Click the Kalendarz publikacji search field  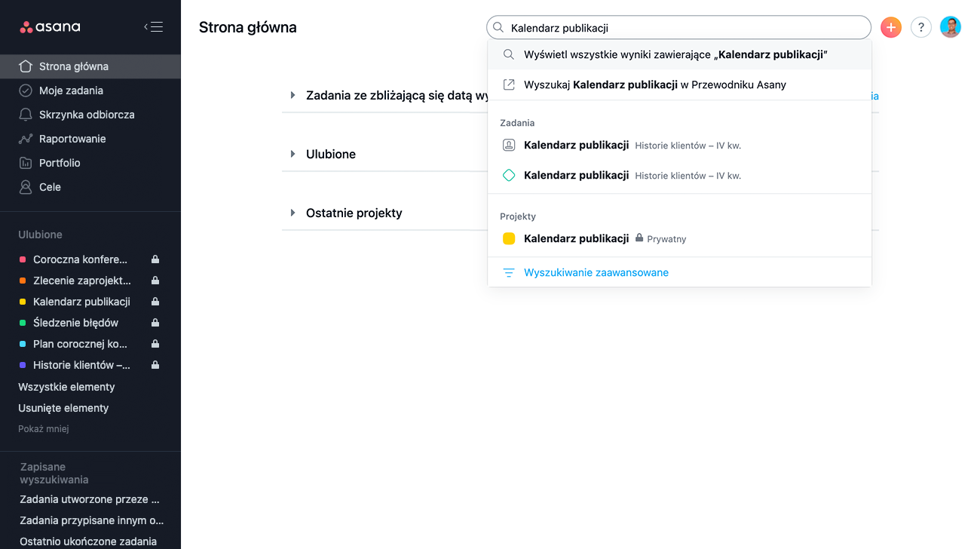(x=678, y=28)
